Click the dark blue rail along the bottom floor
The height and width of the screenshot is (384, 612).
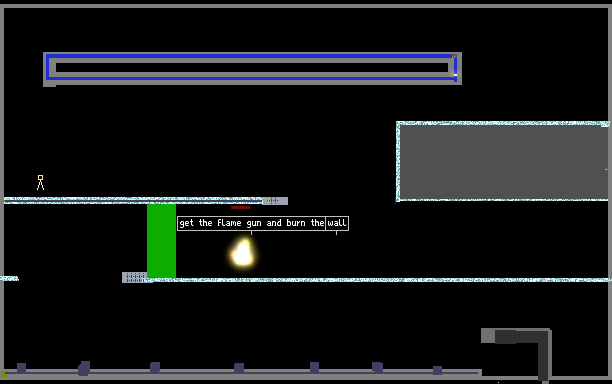click(241, 373)
